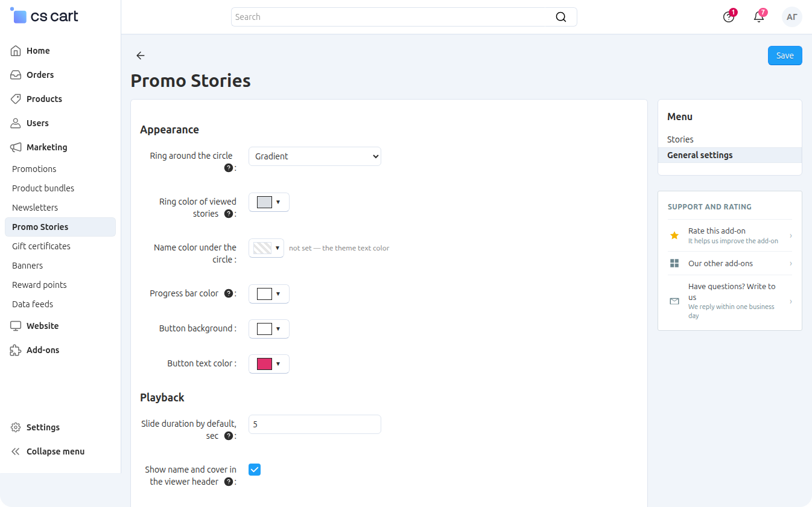Open the Our other add-ons link
The height and width of the screenshot is (507, 812).
click(730, 263)
